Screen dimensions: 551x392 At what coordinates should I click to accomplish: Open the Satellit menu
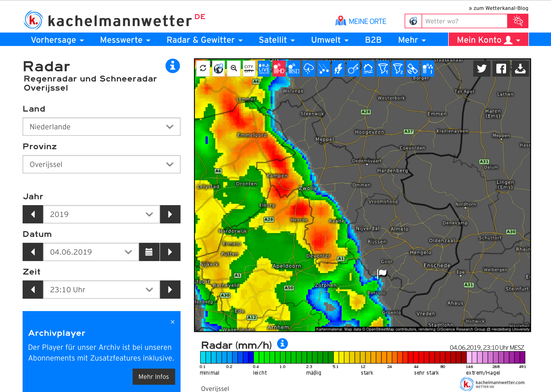(x=277, y=40)
